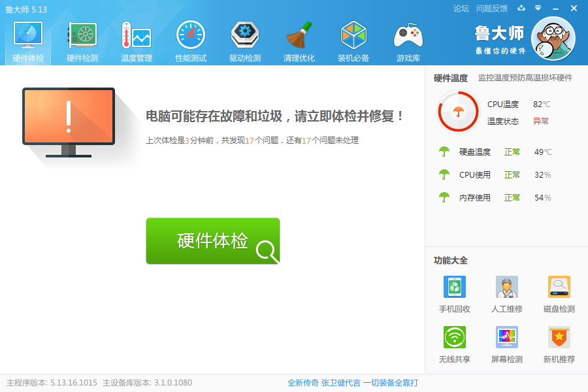This screenshot has height=392, width=588.
Task: Click the 鲁大师 5.13 window title
Action: tap(26, 9)
